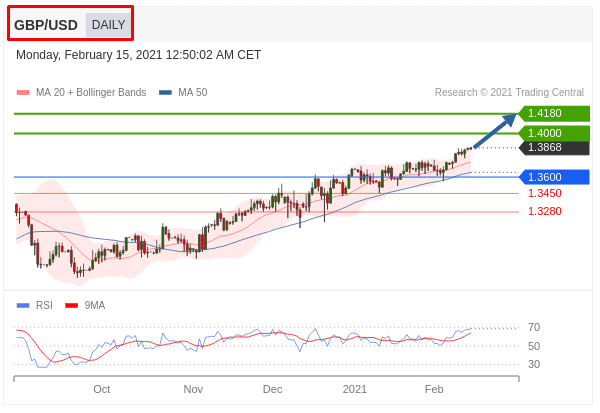
Task: Click the 2021 label on the time axis
Action: [x=355, y=389]
